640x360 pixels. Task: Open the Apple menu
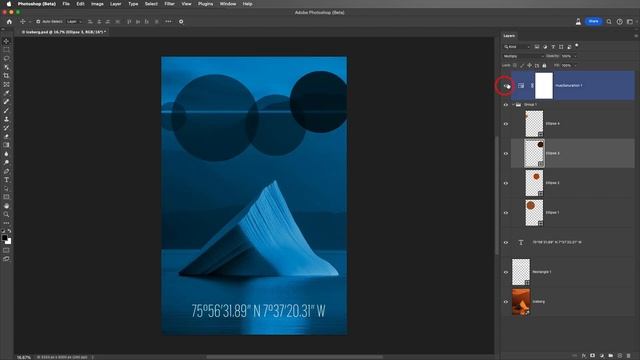[x=9, y=4]
